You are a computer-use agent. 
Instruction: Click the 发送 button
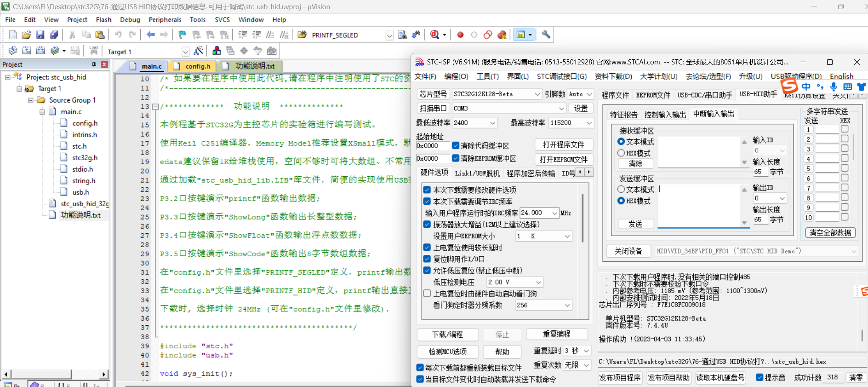[x=635, y=224]
